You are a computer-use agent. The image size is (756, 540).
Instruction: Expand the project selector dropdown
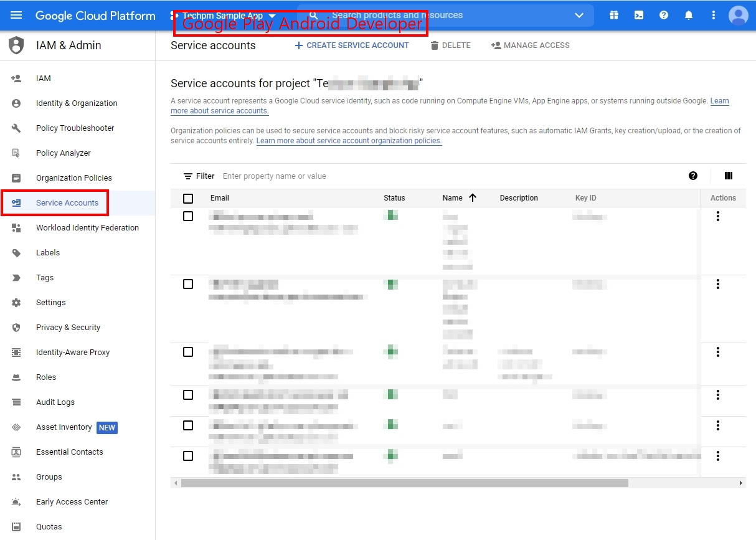pos(272,16)
